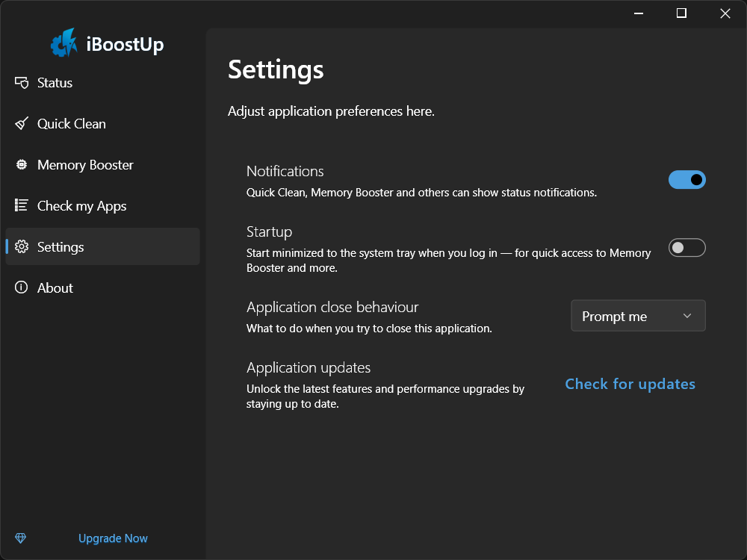The width and height of the screenshot is (747, 560).
Task: Open Memory Booster label in sidebar
Action: [85, 165]
